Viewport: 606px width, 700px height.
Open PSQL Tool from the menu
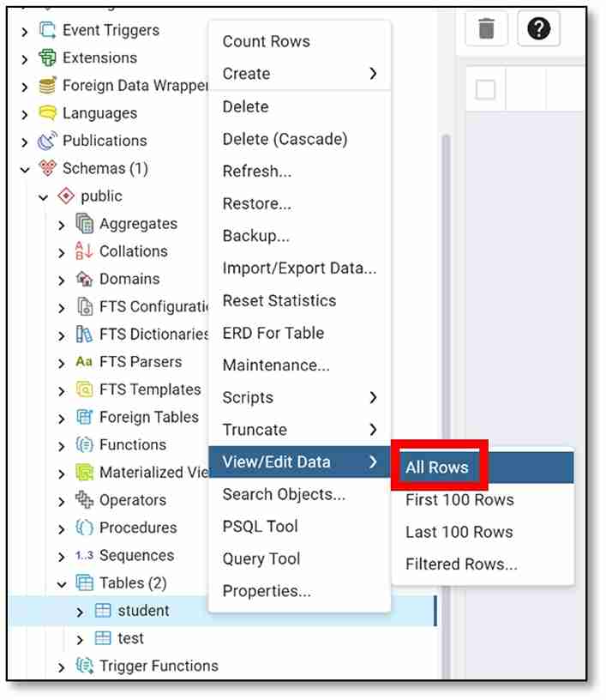[x=300, y=527]
